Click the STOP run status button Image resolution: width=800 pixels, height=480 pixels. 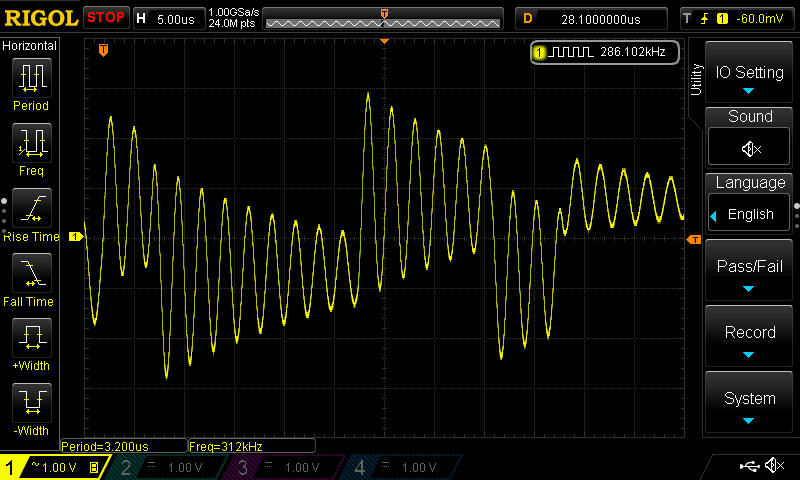106,17
